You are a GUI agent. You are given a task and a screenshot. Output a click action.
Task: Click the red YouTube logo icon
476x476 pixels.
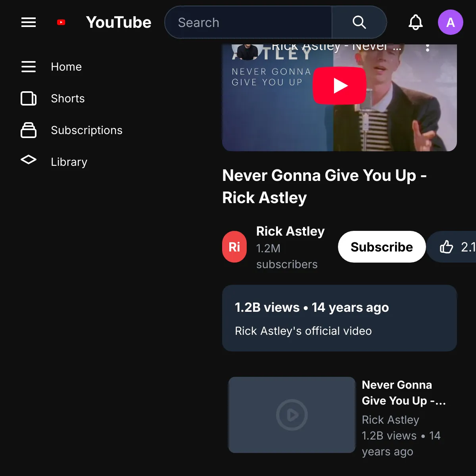[x=61, y=22]
